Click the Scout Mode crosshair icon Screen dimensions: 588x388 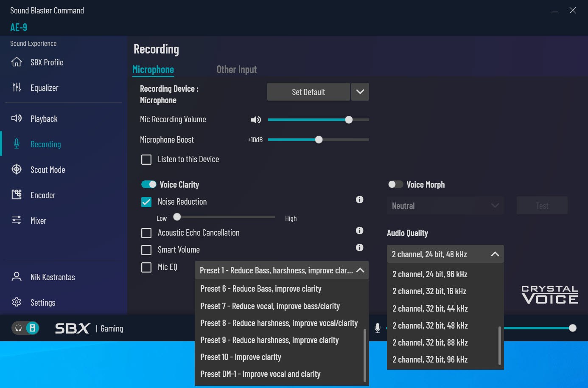pyautogui.click(x=17, y=169)
